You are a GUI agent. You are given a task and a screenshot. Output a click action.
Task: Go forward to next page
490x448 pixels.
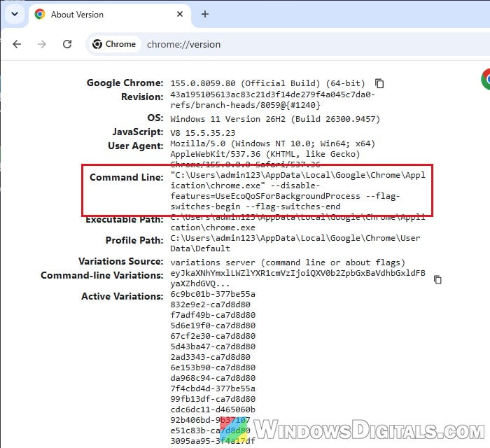(42, 44)
